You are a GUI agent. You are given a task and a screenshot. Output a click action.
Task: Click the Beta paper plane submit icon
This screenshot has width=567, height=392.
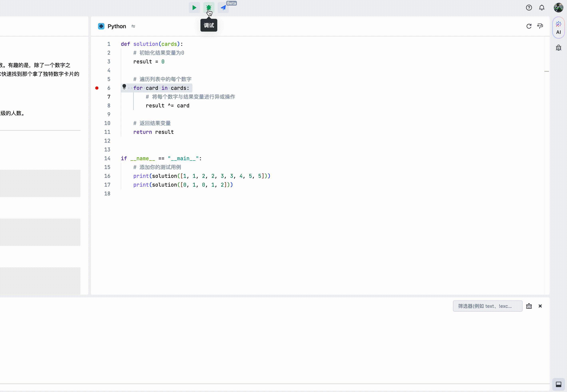click(x=223, y=8)
